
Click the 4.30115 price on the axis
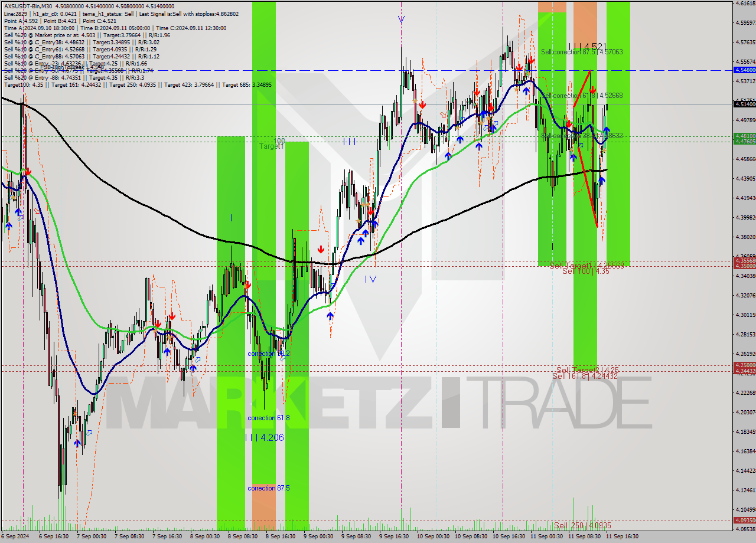pyautogui.click(x=745, y=315)
